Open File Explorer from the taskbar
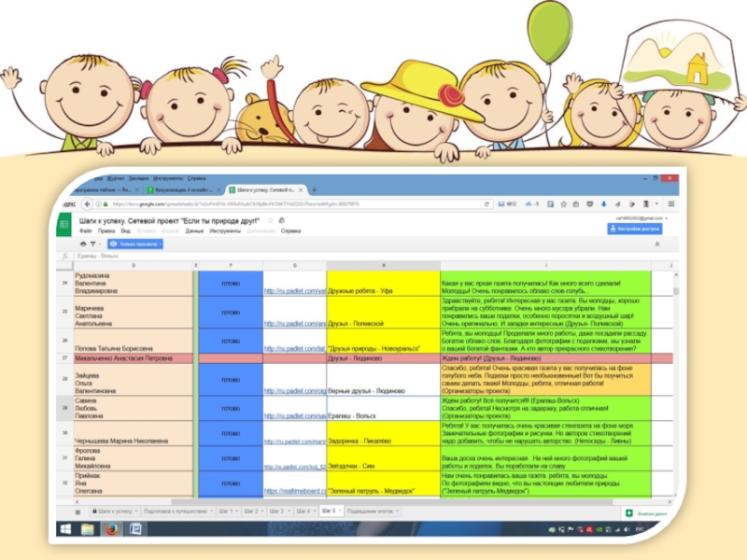747x560 pixels. coord(89,529)
